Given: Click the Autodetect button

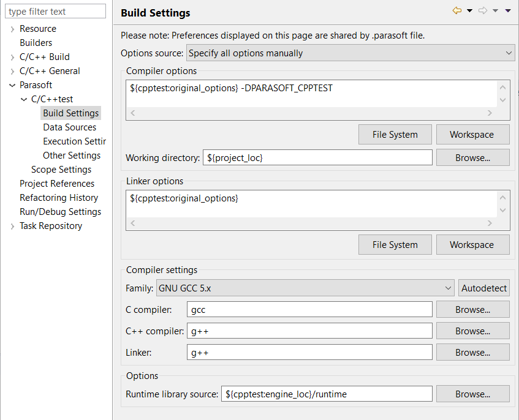Looking at the screenshot, I should (x=484, y=288).
